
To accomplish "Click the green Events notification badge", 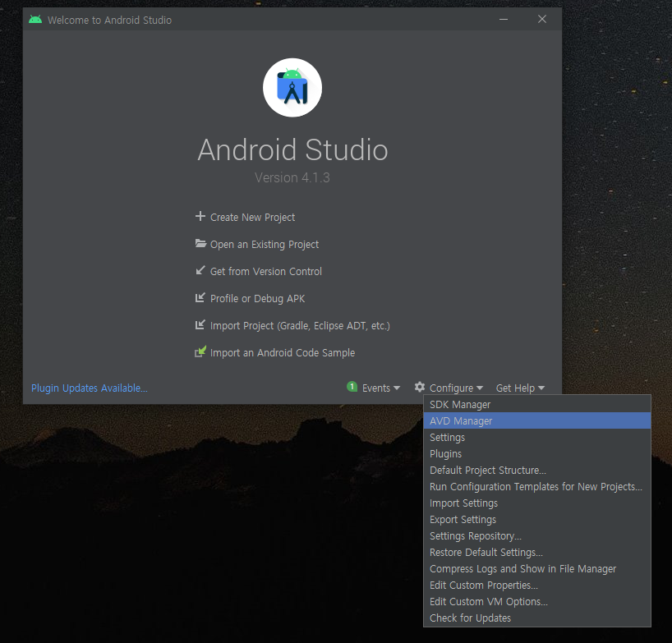I will click(x=352, y=387).
